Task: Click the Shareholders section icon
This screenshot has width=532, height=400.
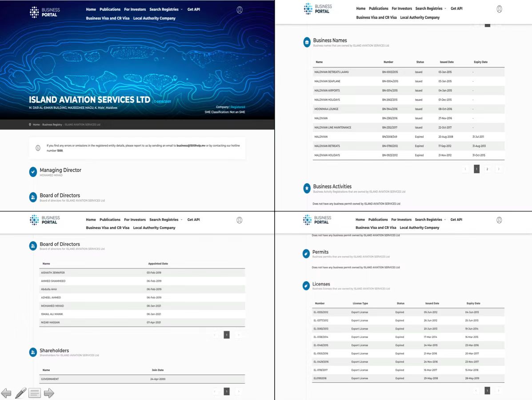Action: pos(33,352)
